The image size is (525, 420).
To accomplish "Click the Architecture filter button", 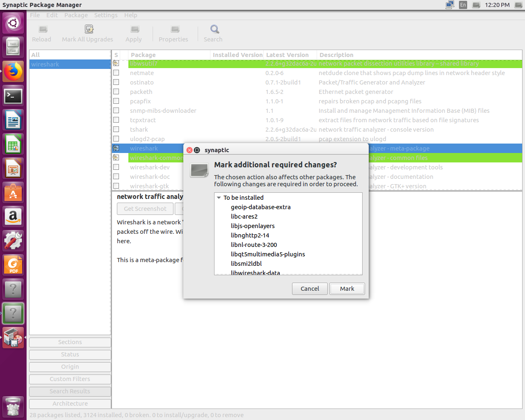I will (70, 404).
